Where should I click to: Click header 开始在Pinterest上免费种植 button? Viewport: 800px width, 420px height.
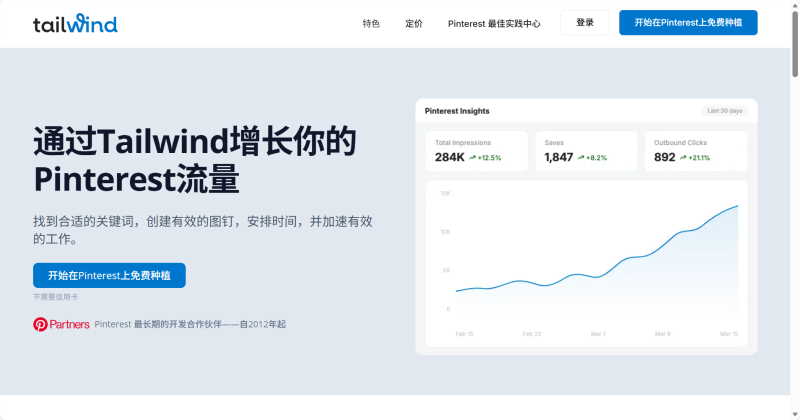pyautogui.click(x=688, y=23)
